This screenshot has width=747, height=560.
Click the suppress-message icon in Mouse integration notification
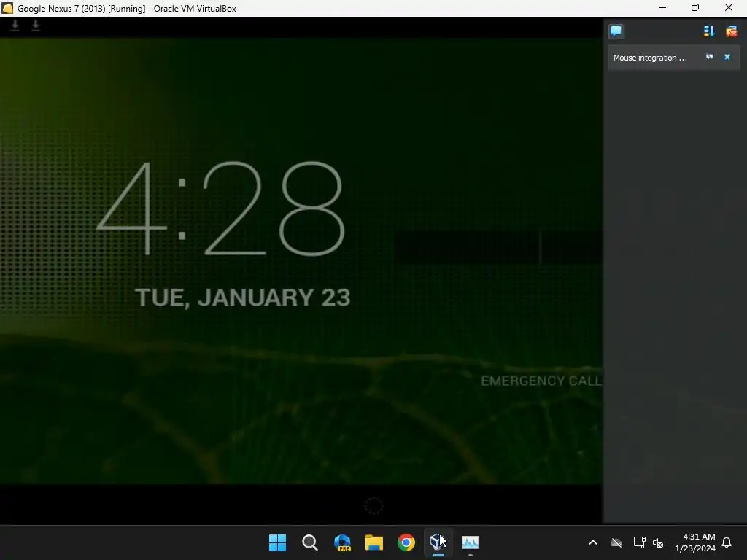(x=709, y=57)
